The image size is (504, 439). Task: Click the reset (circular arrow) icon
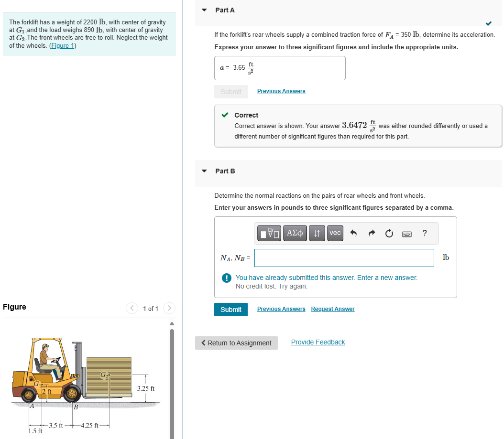[x=389, y=233]
